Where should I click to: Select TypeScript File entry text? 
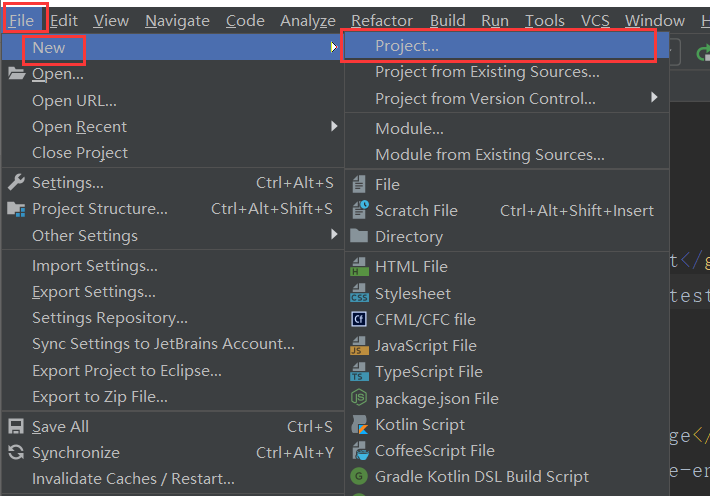429,372
